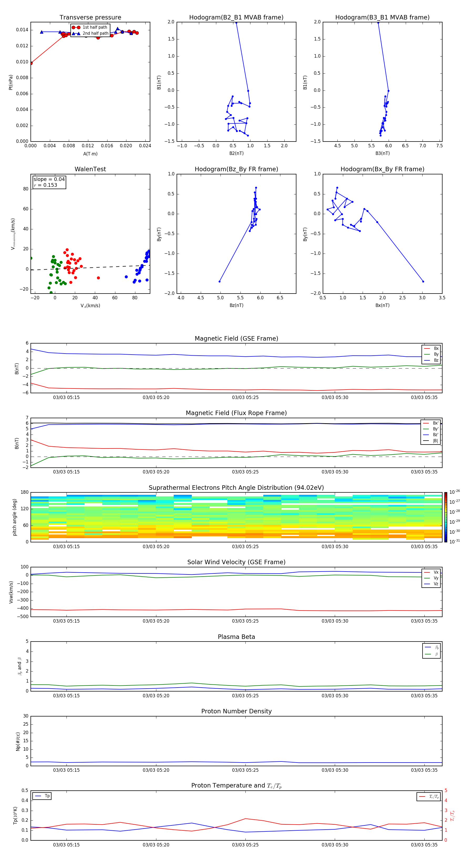Click the 'pitch angle (deg)' axis label

14,517
